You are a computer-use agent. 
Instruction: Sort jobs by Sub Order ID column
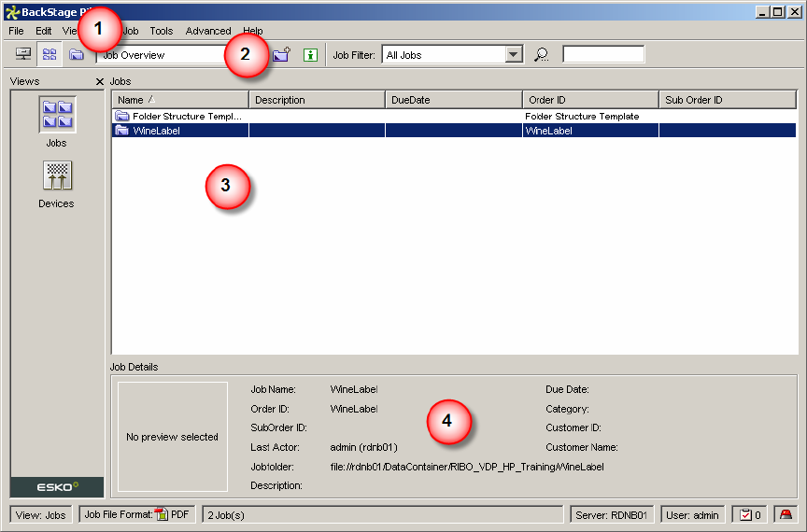click(x=728, y=99)
